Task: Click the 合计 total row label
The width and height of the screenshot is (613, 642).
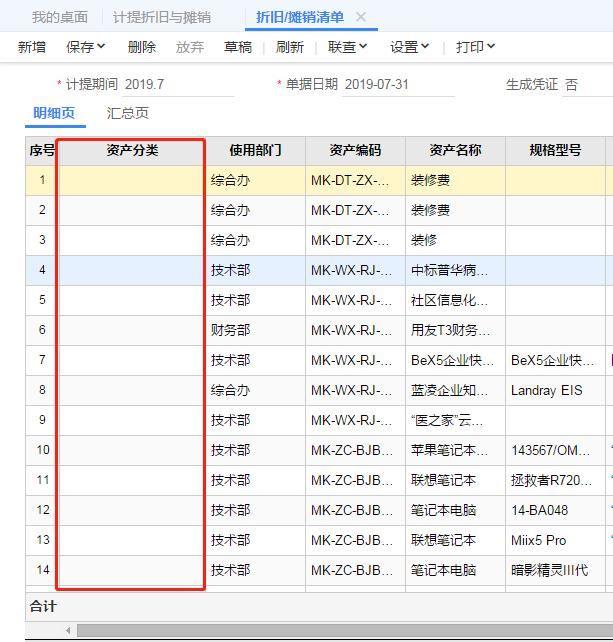Action: tap(43, 606)
